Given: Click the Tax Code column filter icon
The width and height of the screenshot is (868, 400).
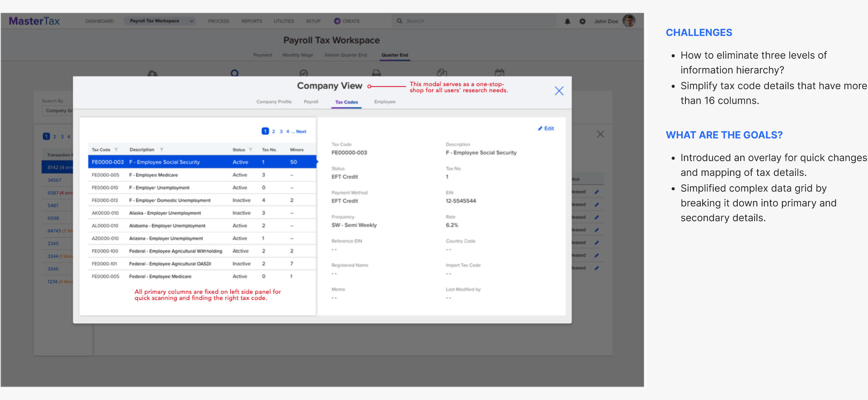Looking at the screenshot, I should (116, 150).
